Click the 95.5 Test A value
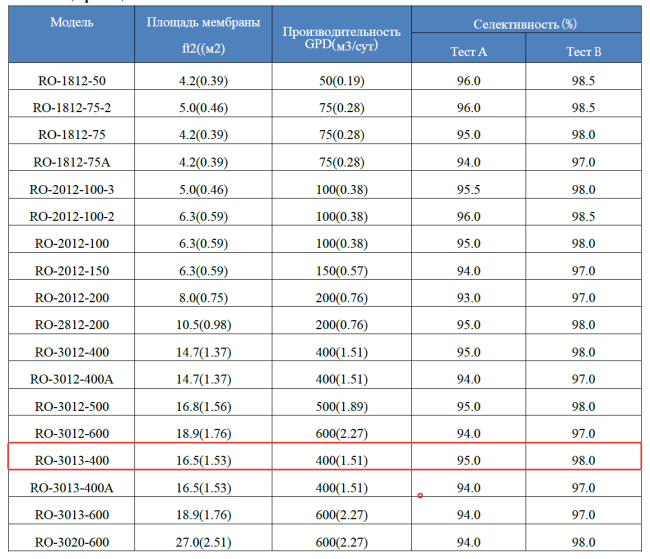 pyautogui.click(x=470, y=188)
